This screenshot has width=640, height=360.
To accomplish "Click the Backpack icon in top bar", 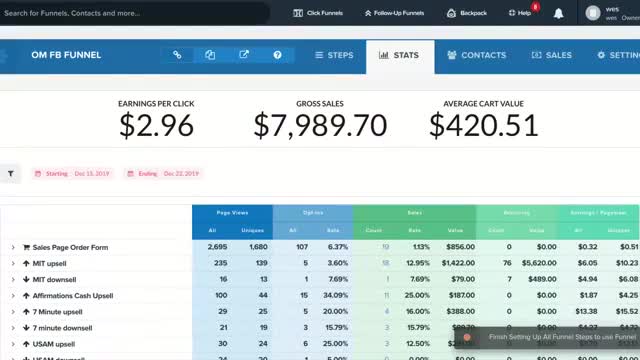I will [451, 13].
